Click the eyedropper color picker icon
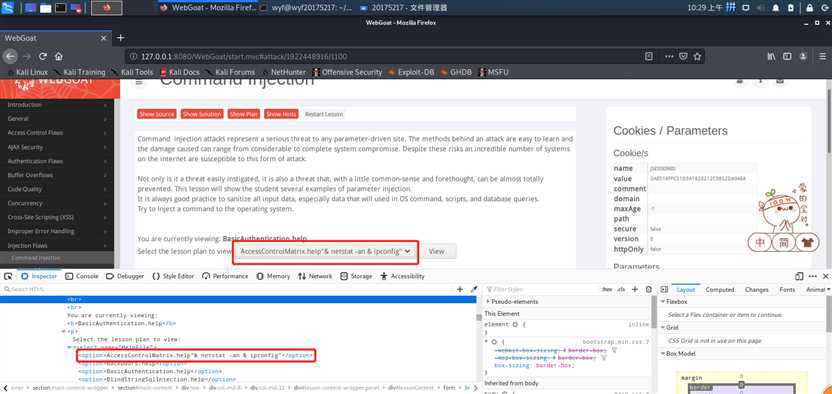 click(474, 290)
